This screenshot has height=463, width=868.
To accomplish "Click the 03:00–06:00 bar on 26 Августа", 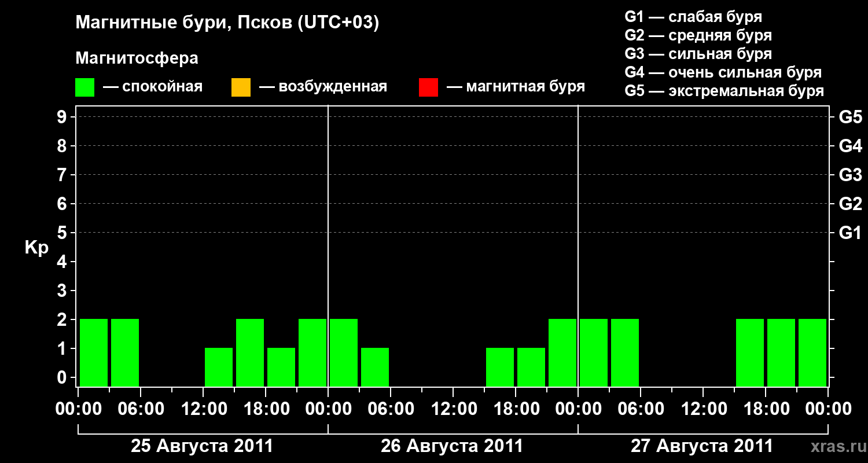I will click(x=375, y=367).
